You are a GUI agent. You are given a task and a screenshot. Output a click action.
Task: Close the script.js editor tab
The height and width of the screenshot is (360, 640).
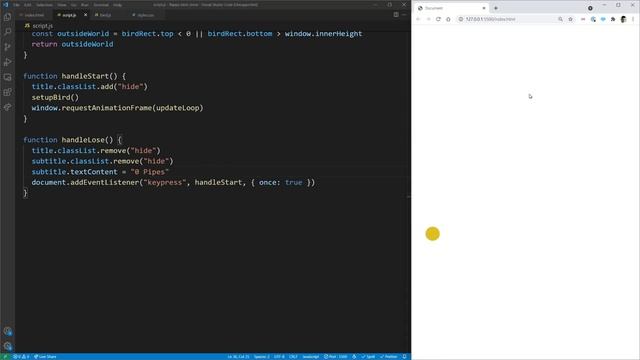pyautogui.click(x=85, y=15)
